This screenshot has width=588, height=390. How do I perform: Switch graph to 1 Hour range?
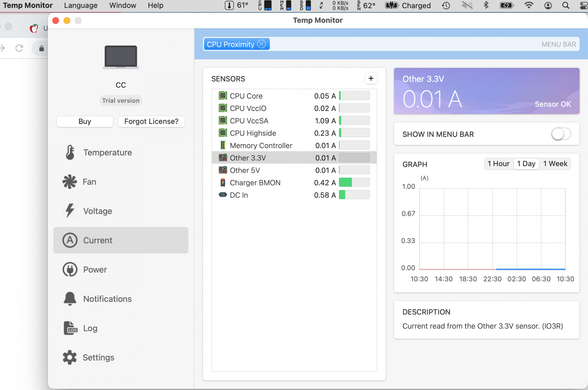498,164
